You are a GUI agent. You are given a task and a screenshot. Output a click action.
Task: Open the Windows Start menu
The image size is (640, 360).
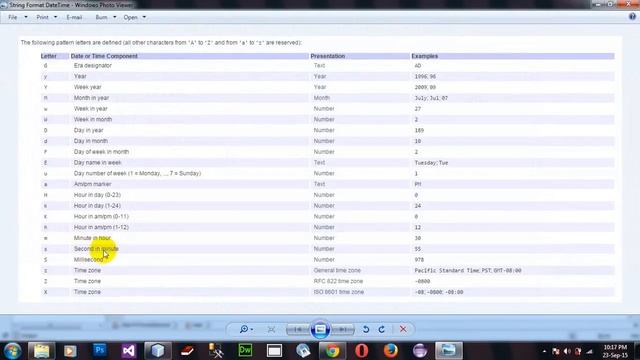(13, 351)
